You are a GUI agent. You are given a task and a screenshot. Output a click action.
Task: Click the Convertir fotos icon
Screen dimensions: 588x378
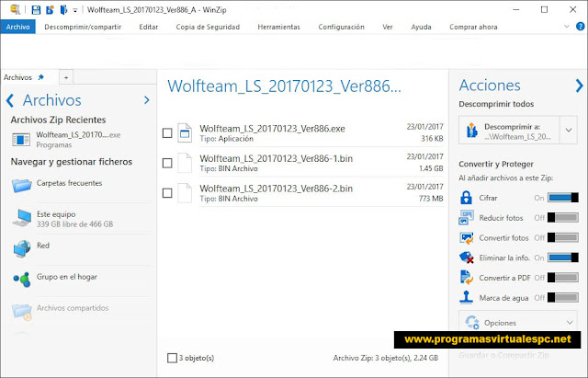pos(467,238)
